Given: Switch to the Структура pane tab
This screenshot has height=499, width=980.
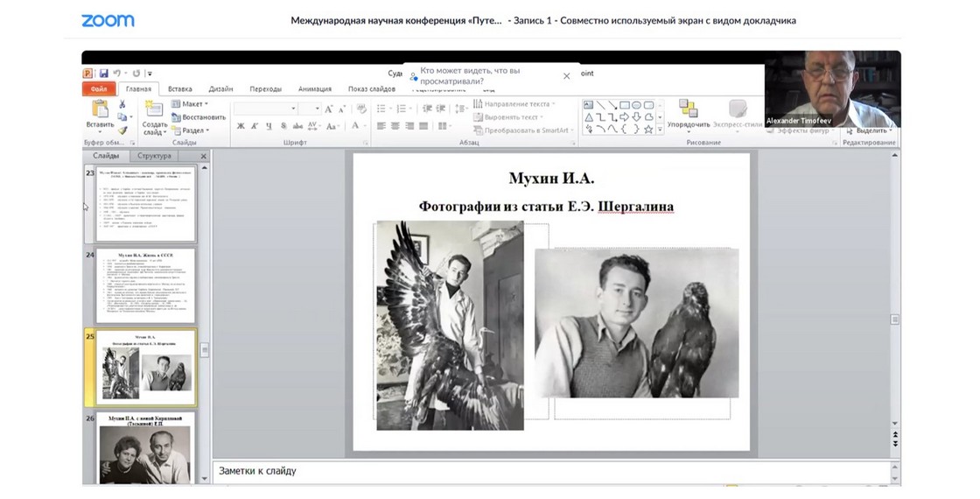Looking at the screenshot, I should click(155, 156).
